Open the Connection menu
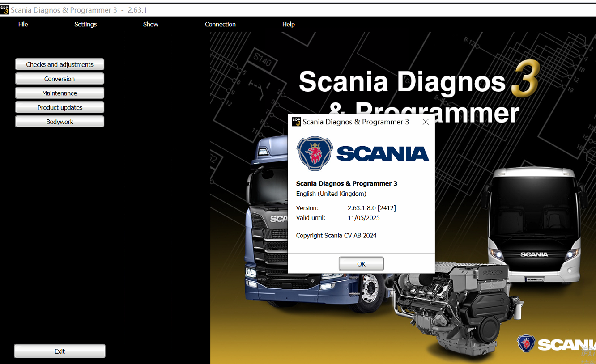 click(x=220, y=24)
